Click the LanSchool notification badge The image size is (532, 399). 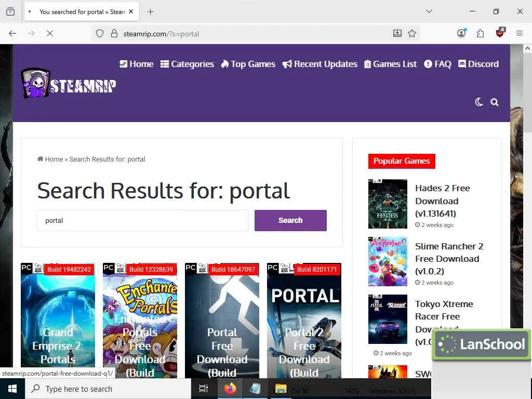click(x=481, y=344)
